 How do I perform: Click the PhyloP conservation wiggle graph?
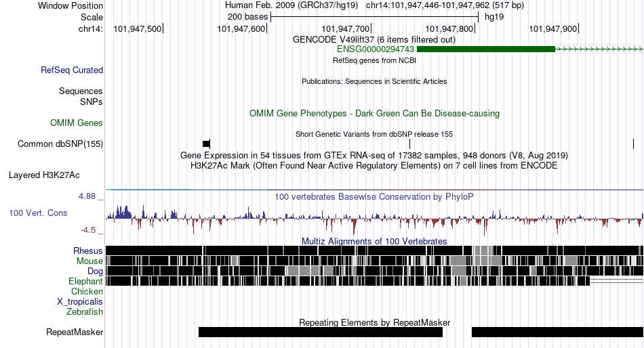375,219
